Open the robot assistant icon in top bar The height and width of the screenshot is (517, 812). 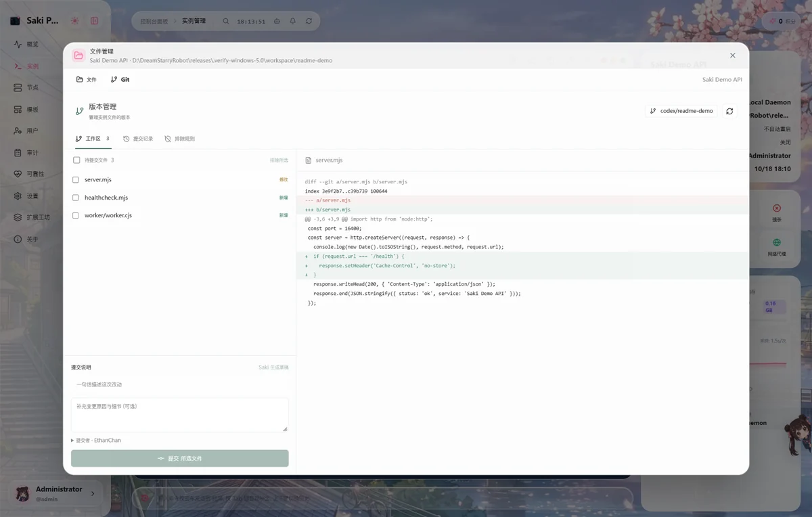277,21
